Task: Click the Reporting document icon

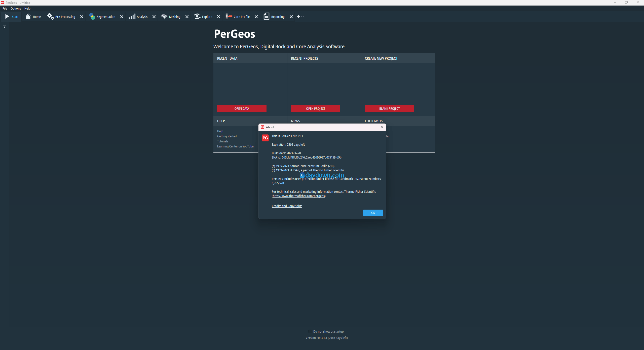Action: (x=266, y=17)
